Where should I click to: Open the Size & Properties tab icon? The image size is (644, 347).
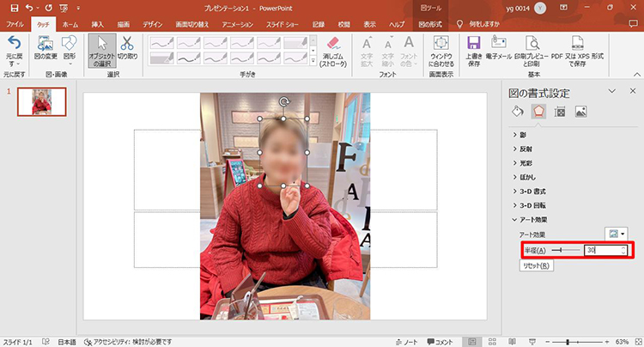coord(559,111)
